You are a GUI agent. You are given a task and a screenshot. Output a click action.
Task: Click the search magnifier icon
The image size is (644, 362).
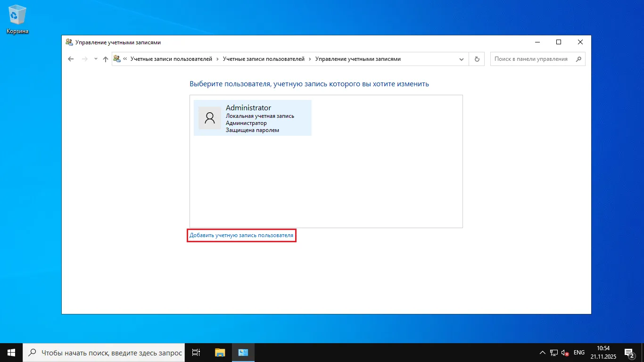(x=579, y=59)
